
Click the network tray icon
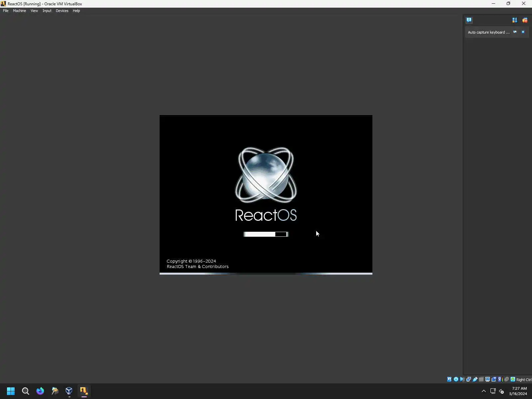(493, 391)
